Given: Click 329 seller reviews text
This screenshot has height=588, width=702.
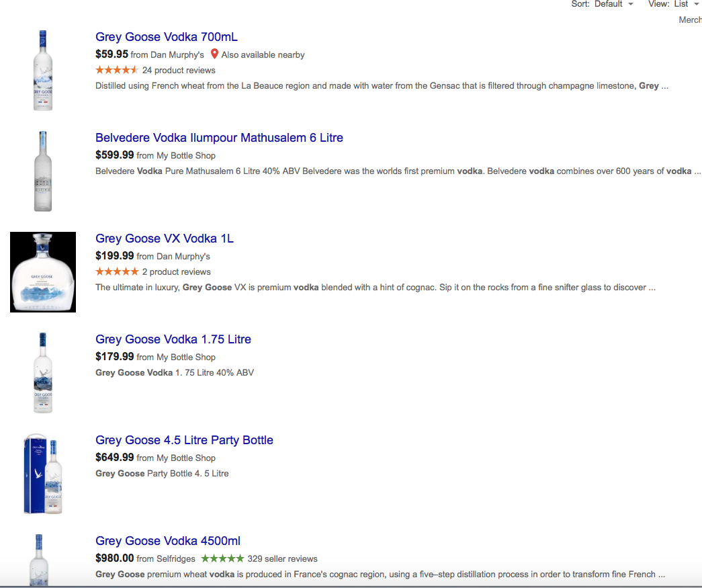Looking at the screenshot, I should 283,559.
